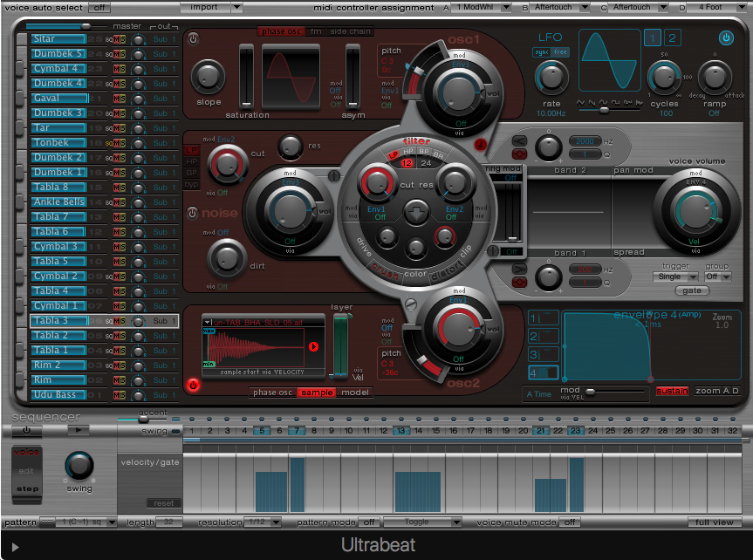Toggle osc2 filter routing button
The height and width of the screenshot is (560, 753).
pos(410,304)
